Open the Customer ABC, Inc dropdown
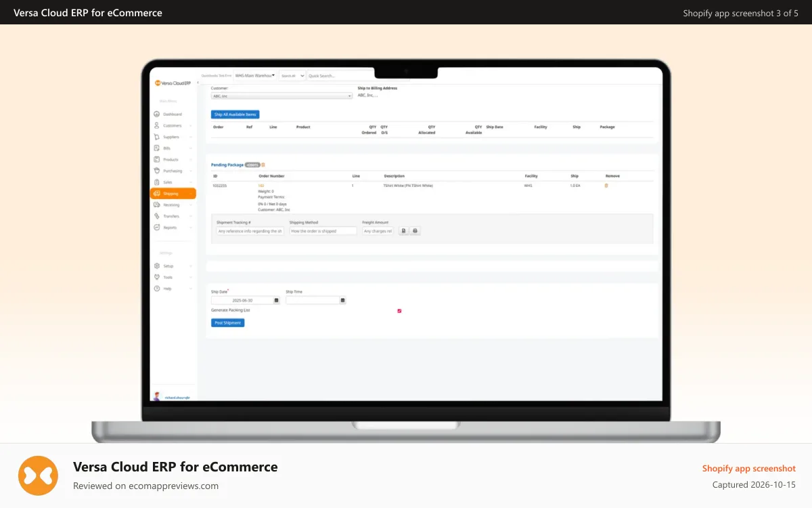The image size is (812, 508). (x=282, y=96)
